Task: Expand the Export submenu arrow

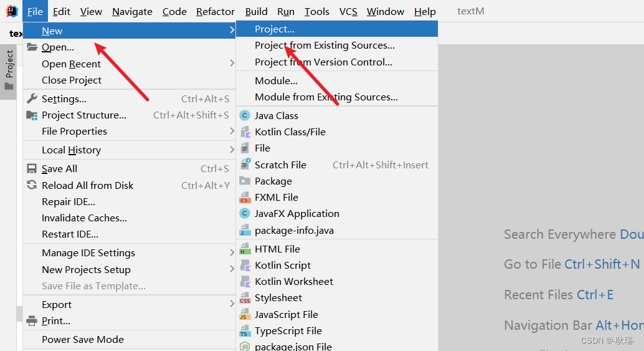Action: (232, 304)
